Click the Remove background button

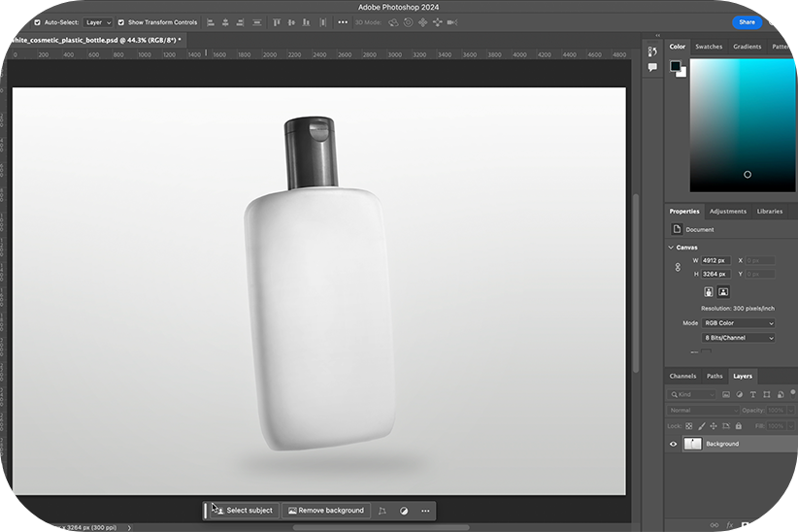tap(326, 511)
